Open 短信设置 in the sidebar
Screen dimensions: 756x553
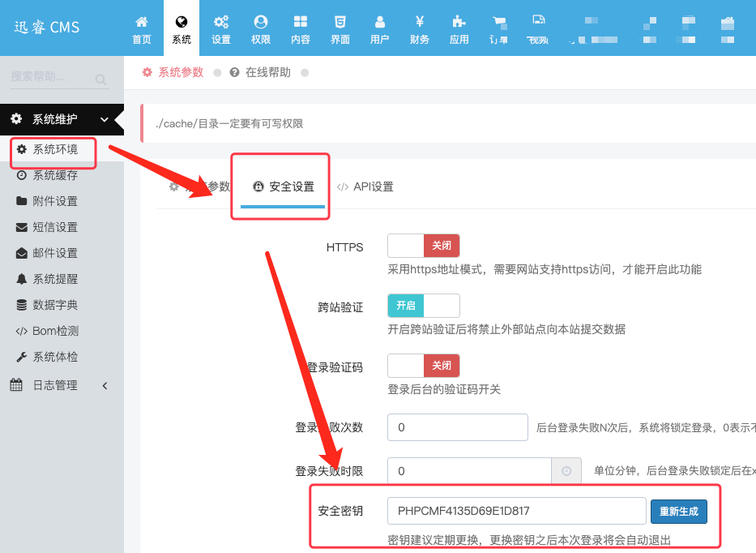coord(54,227)
